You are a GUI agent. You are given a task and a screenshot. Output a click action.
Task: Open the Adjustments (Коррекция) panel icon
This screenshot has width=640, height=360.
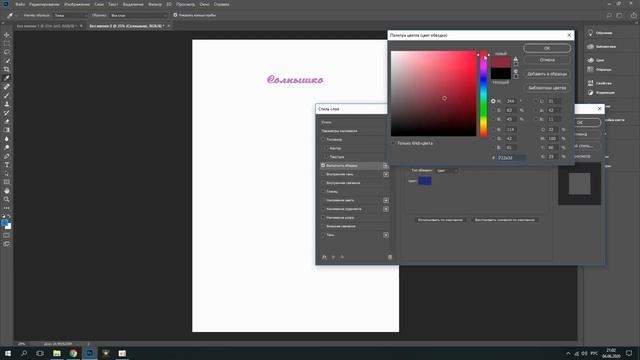(590, 93)
